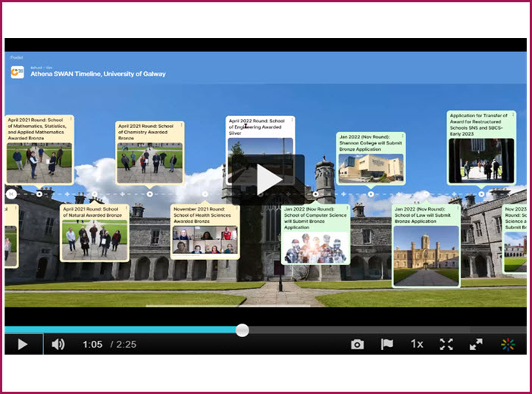The width and height of the screenshot is (532, 394).
Task: Open options menu on Shannon College card
Action: coord(402,136)
